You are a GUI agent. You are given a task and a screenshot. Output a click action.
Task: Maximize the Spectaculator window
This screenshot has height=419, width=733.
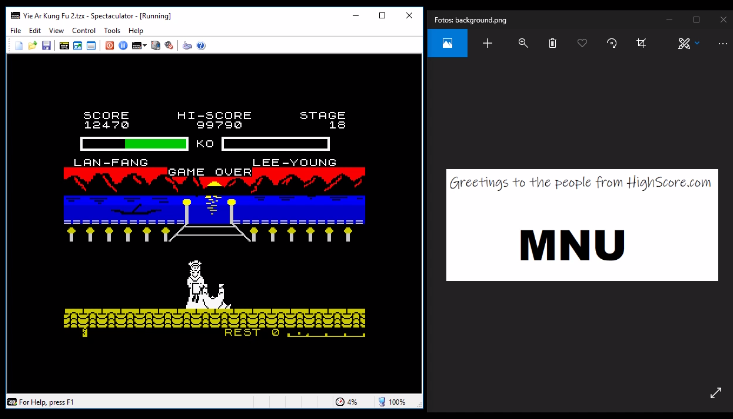pos(382,15)
